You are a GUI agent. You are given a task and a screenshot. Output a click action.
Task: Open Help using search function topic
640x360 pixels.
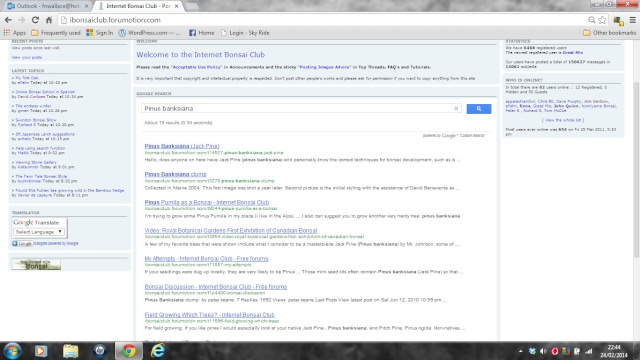click(40, 149)
